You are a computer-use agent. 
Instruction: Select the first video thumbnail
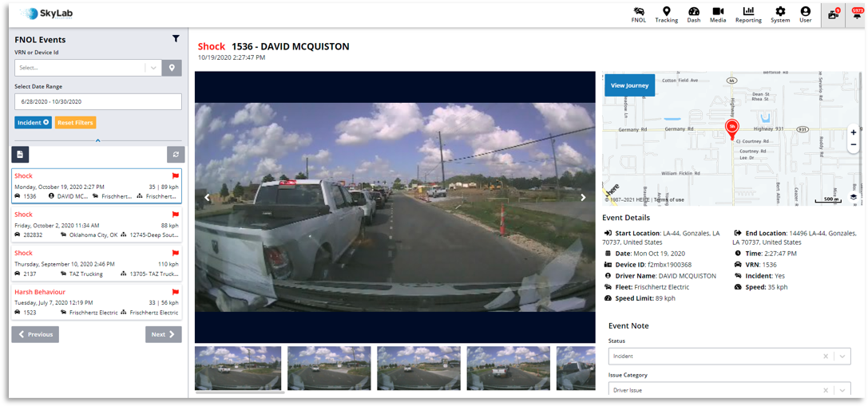(x=238, y=368)
